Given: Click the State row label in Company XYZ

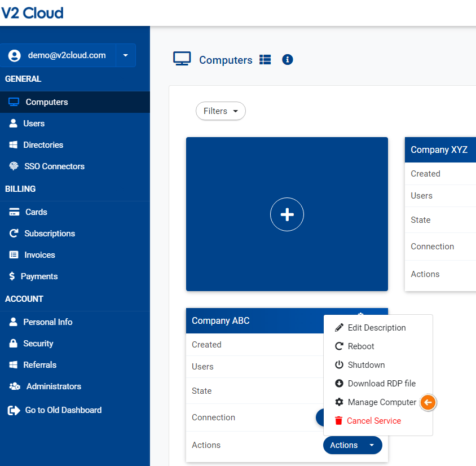Looking at the screenshot, I should 420,220.
